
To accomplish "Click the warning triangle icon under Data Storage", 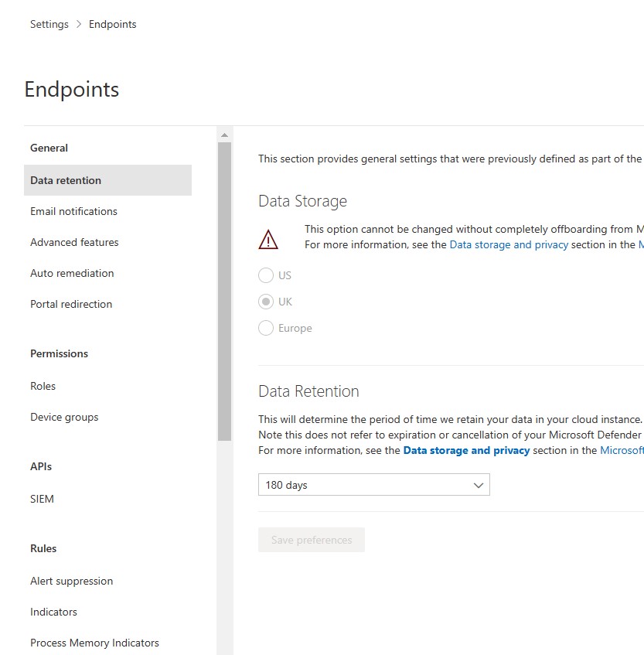I will coord(268,240).
